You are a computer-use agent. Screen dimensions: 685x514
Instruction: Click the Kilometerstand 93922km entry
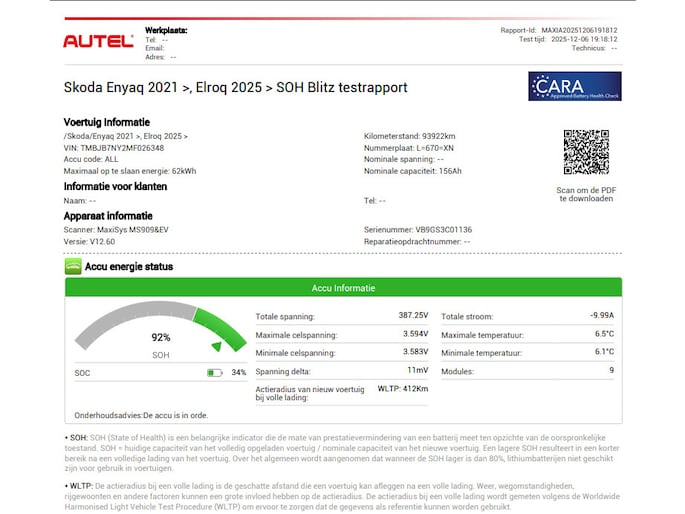pos(410,136)
